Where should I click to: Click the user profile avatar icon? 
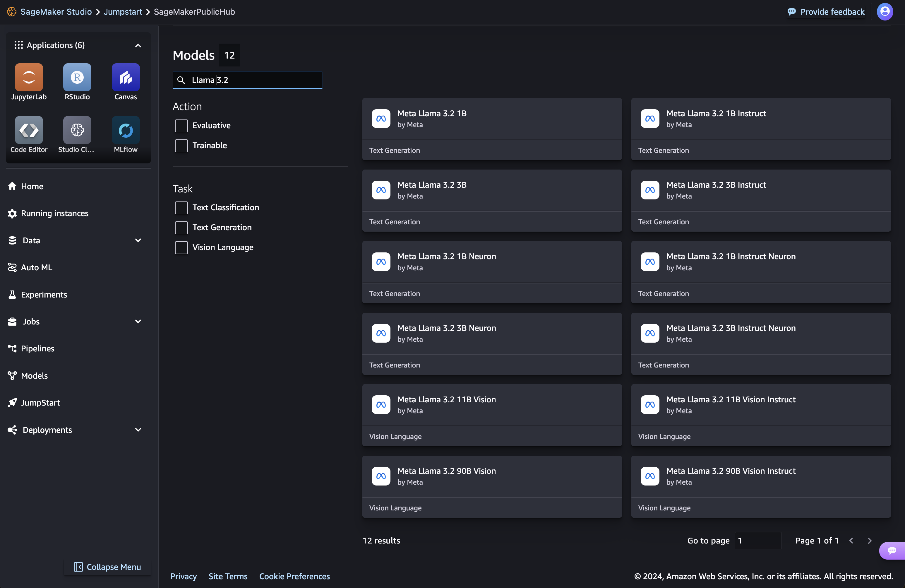tap(885, 12)
